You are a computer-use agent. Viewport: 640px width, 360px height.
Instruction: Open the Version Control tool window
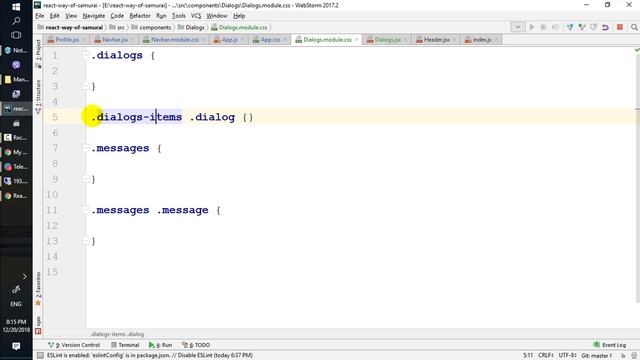coord(74,345)
